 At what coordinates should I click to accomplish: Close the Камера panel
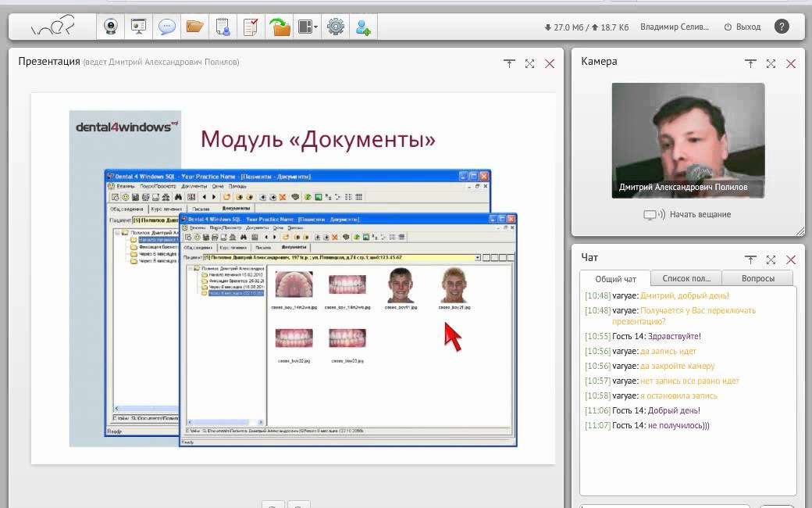(x=791, y=63)
